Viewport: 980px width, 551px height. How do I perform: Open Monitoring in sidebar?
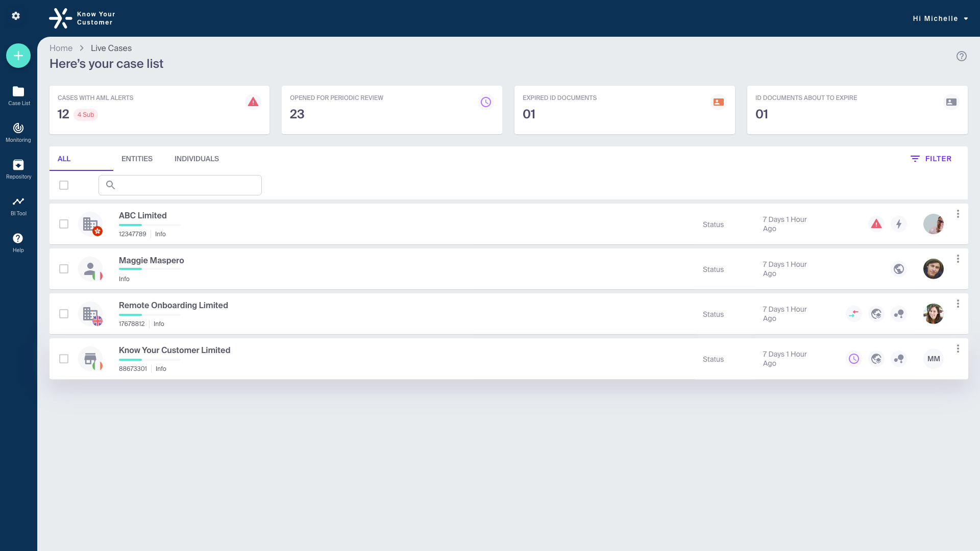18,133
